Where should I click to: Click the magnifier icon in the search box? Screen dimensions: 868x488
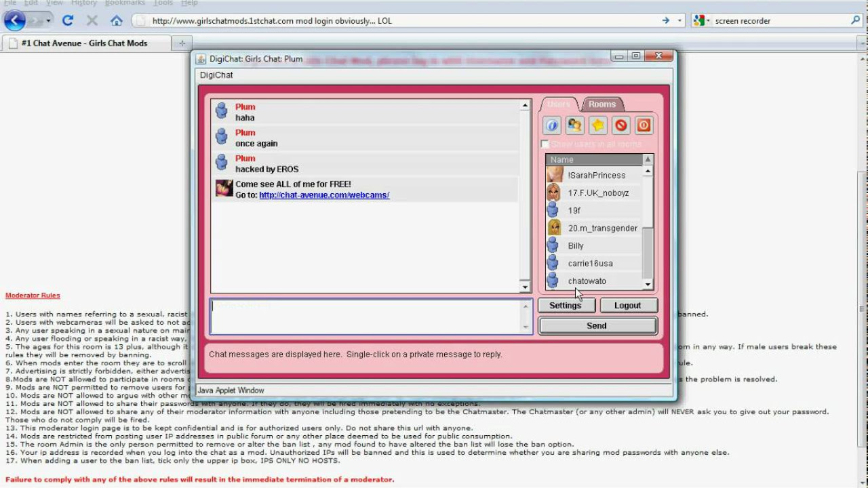[x=856, y=21]
